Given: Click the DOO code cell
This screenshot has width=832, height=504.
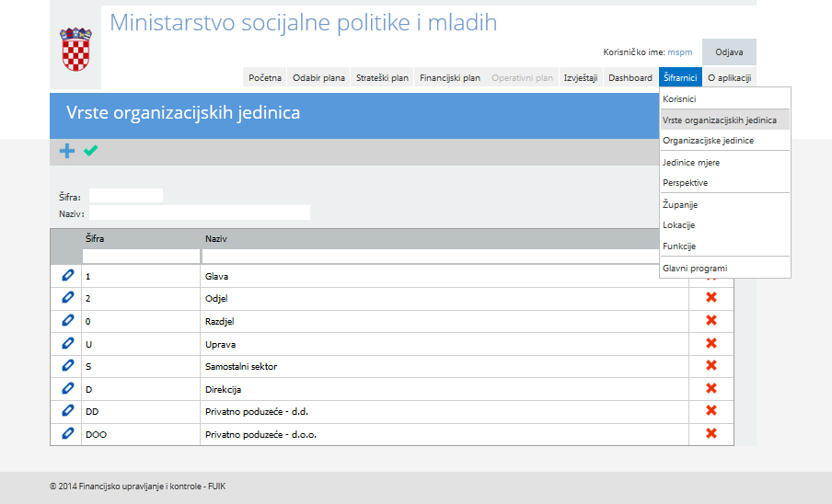Looking at the screenshot, I should [x=96, y=434].
